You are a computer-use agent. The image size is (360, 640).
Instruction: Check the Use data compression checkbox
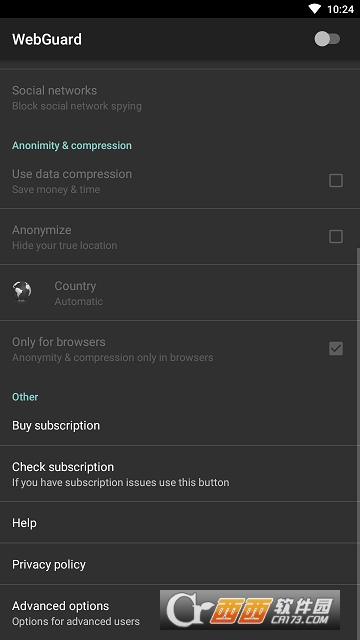tap(336, 180)
